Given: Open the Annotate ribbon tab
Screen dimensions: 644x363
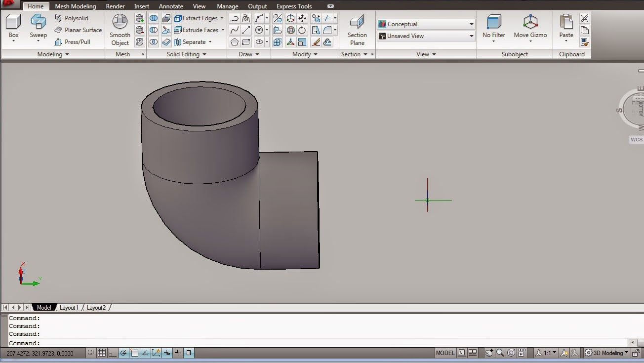Looking at the screenshot, I should 171,6.
